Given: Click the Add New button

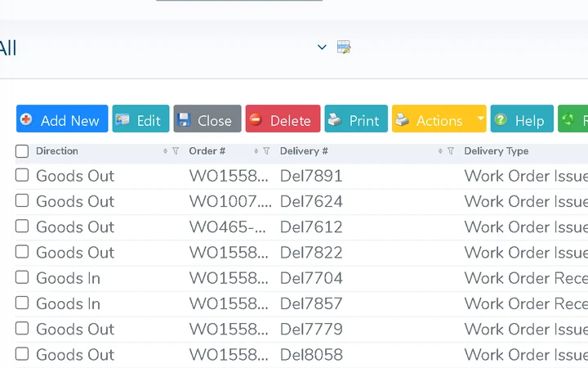Looking at the screenshot, I should pyautogui.click(x=62, y=119).
